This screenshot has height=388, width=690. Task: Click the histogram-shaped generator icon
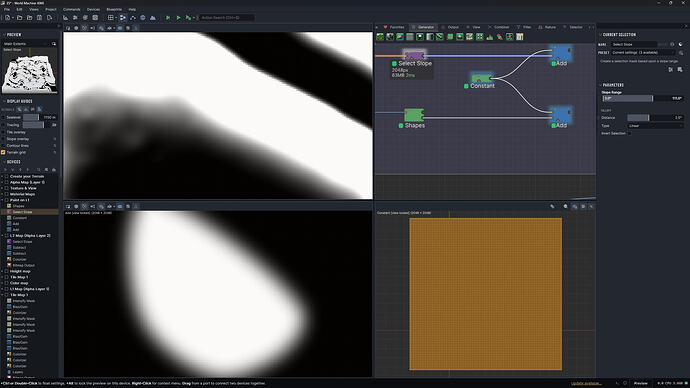click(x=490, y=37)
